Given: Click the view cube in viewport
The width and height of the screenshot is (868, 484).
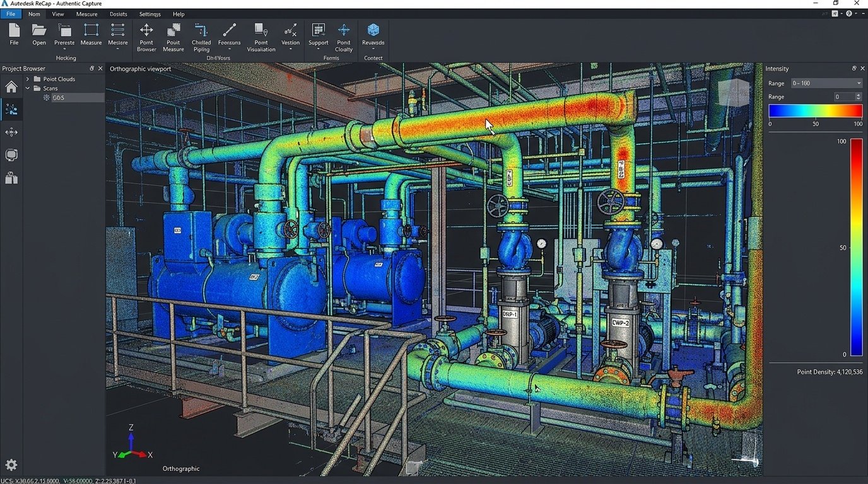Looking at the screenshot, I should tap(734, 93).
